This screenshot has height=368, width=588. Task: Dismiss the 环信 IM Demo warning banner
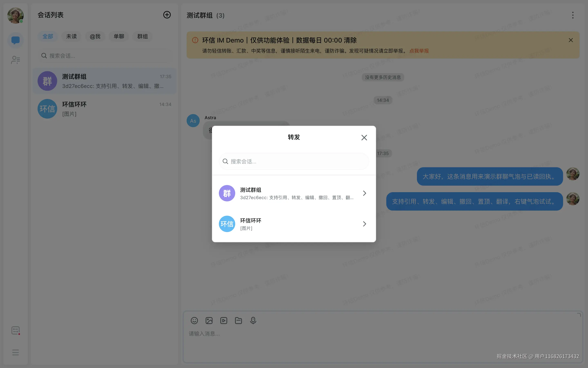(571, 40)
